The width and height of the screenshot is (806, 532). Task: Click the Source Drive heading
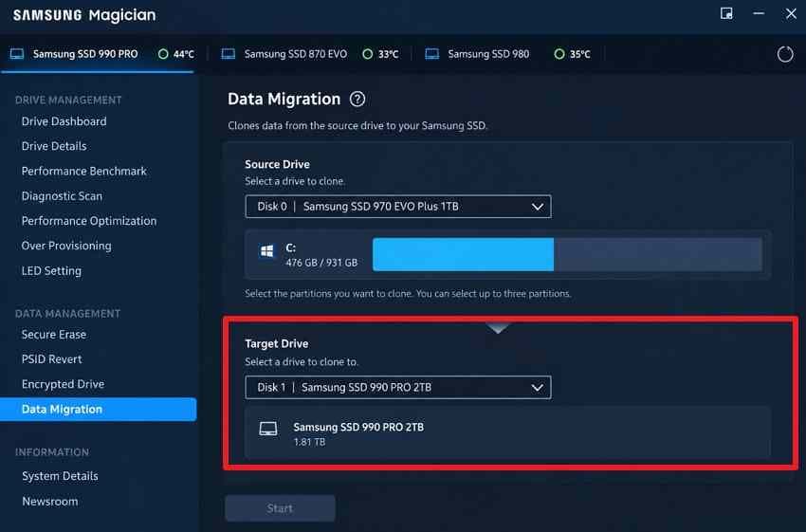point(277,164)
